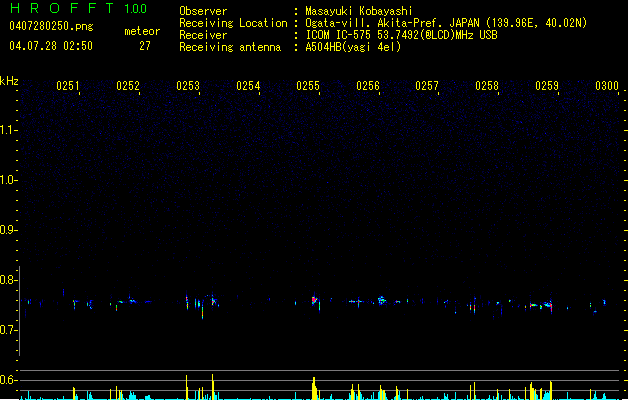Click the ICOM IC-575 53.7492 MHz USB text
Image resolution: width=629 pixels, height=400 pixels.
coord(402,35)
